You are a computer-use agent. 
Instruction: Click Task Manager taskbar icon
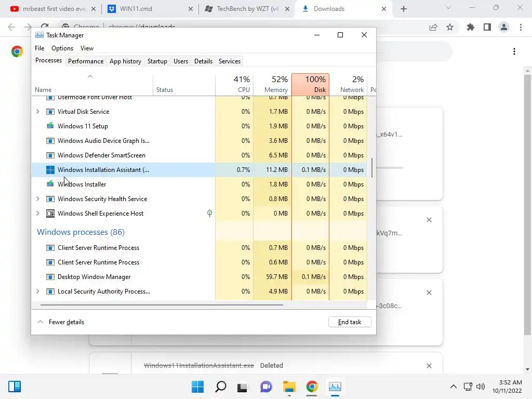tap(335, 387)
